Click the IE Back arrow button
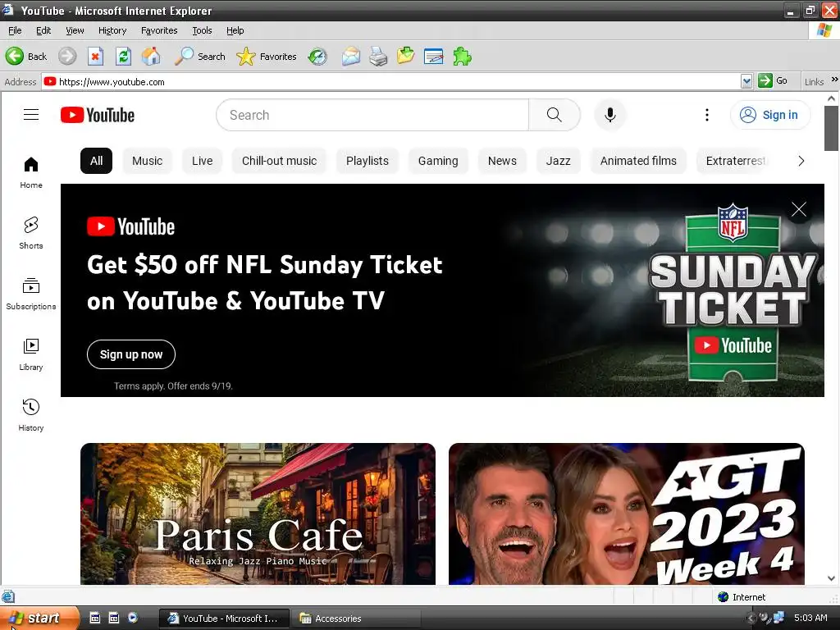Viewport: 840px width, 630px height. (x=15, y=57)
